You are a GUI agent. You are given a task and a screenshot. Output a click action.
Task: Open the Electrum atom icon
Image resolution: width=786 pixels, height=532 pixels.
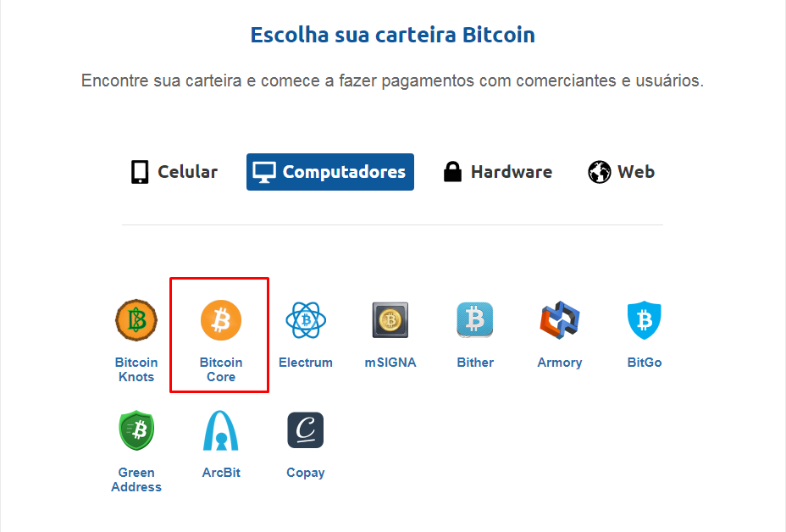[x=306, y=320]
